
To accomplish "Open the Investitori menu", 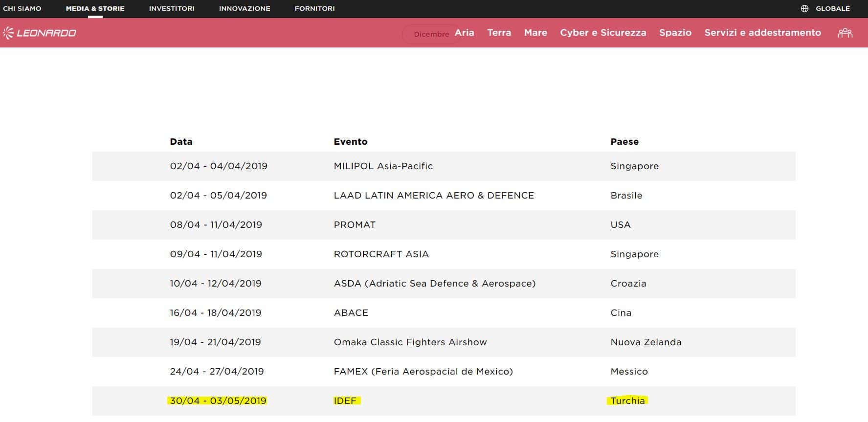I will coord(172,8).
